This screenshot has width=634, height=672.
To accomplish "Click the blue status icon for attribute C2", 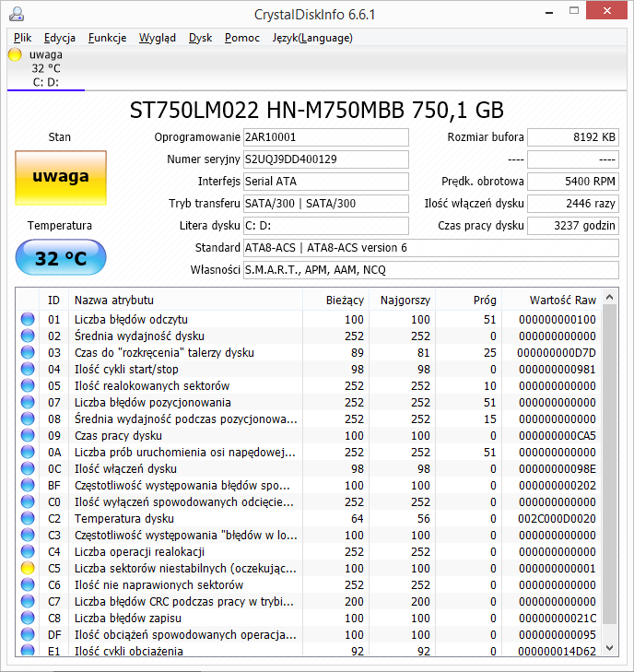I will pyautogui.click(x=28, y=519).
